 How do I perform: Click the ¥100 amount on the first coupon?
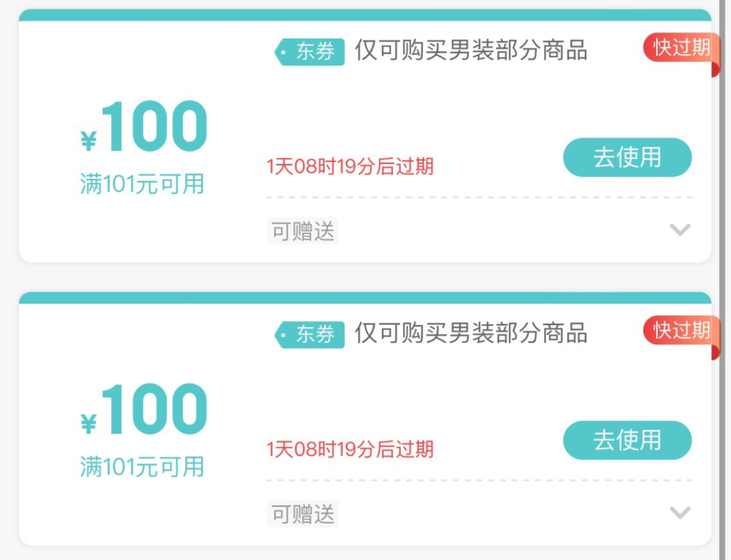145,127
